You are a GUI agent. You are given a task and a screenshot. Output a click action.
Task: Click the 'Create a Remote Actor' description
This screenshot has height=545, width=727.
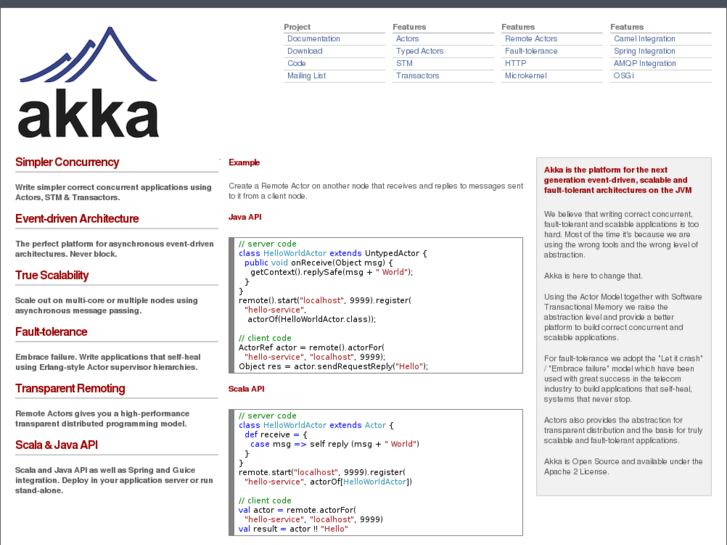pyautogui.click(x=376, y=191)
